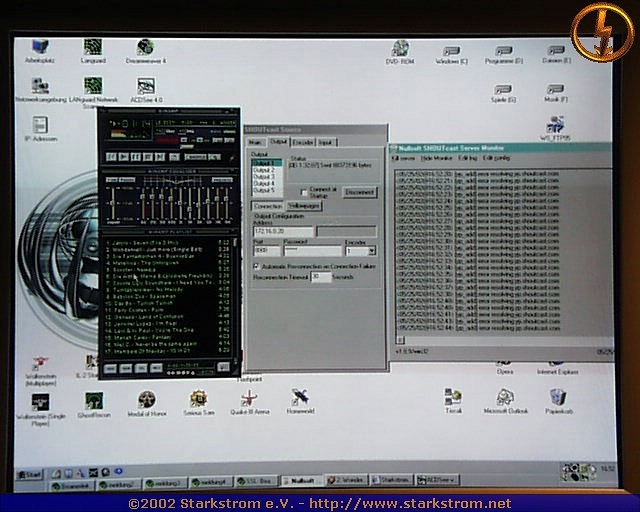Open the Medal of Honor shortcut
The height and width of the screenshot is (512, 640).
tap(146, 400)
